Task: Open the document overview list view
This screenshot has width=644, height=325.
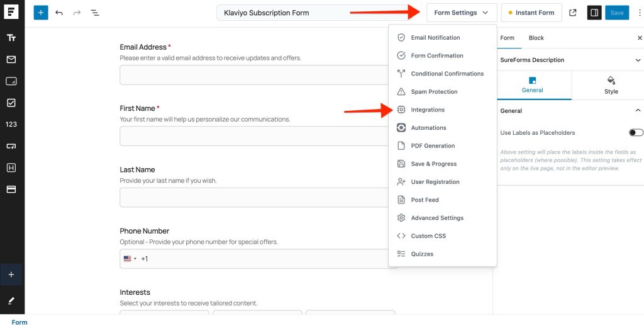Action: pos(95,13)
